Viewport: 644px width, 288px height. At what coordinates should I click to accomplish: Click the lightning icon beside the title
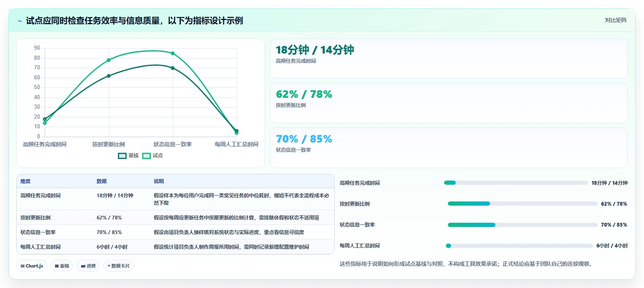point(20,21)
